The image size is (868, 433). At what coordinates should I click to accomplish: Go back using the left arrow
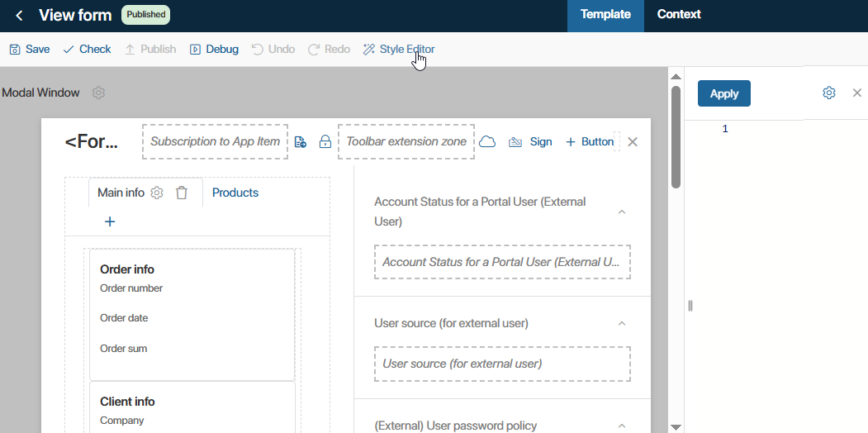click(x=19, y=16)
